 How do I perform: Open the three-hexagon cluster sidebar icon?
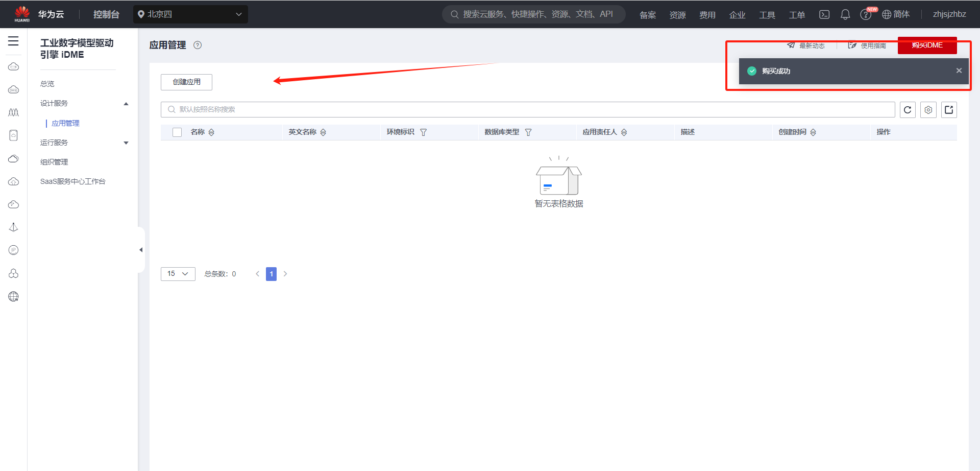[14, 273]
